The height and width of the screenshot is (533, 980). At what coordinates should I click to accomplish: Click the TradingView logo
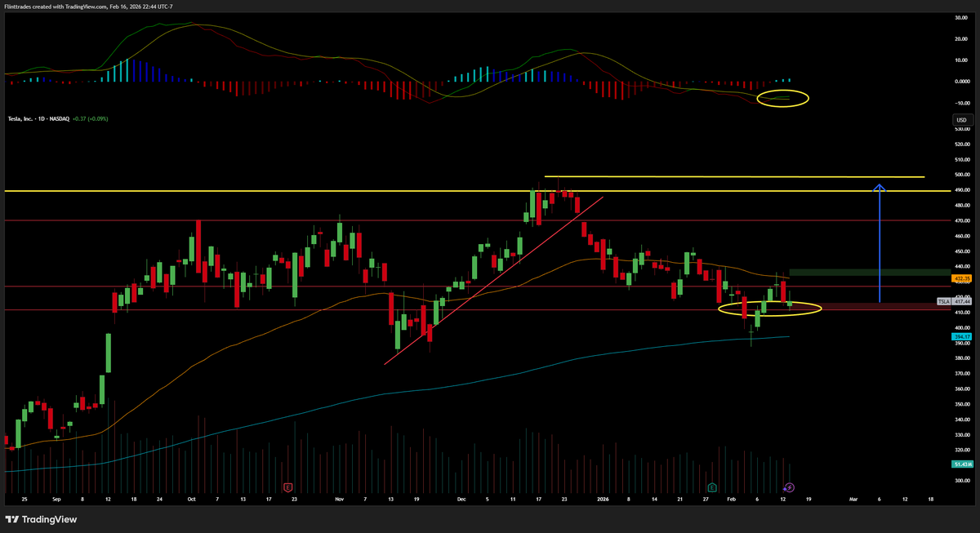point(42,519)
